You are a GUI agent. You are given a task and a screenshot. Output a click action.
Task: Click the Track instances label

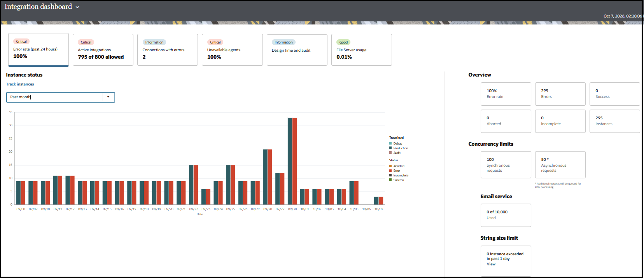coord(20,84)
